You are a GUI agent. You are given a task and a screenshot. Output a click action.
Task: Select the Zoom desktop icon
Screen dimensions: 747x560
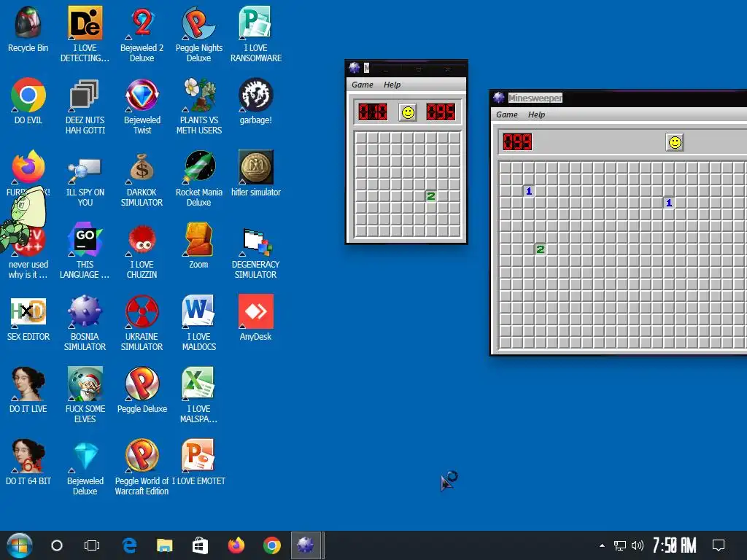point(198,239)
